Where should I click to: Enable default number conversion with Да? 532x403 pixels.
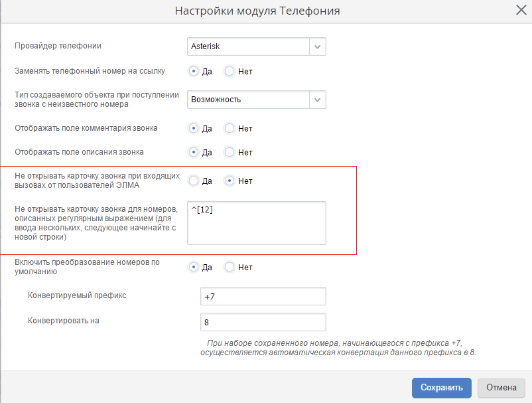click(x=194, y=268)
